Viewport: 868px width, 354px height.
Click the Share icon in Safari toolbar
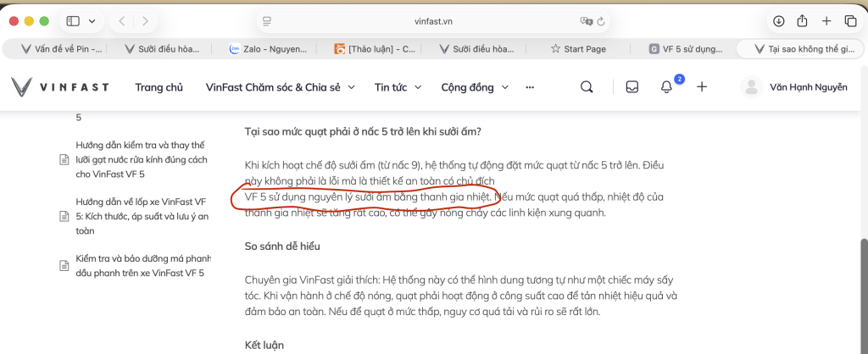coord(802,21)
